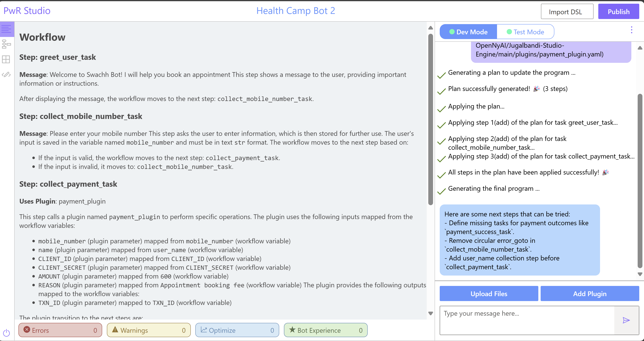Open the Warnings panel
Viewport: 644px width, 341px height.
[x=149, y=330]
